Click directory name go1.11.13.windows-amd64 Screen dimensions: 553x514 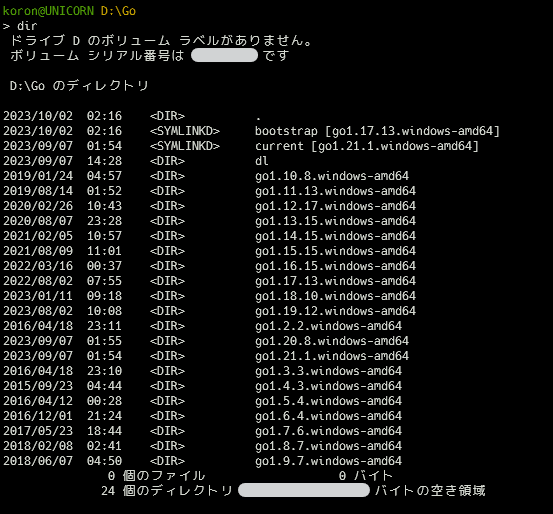[x=335, y=191]
